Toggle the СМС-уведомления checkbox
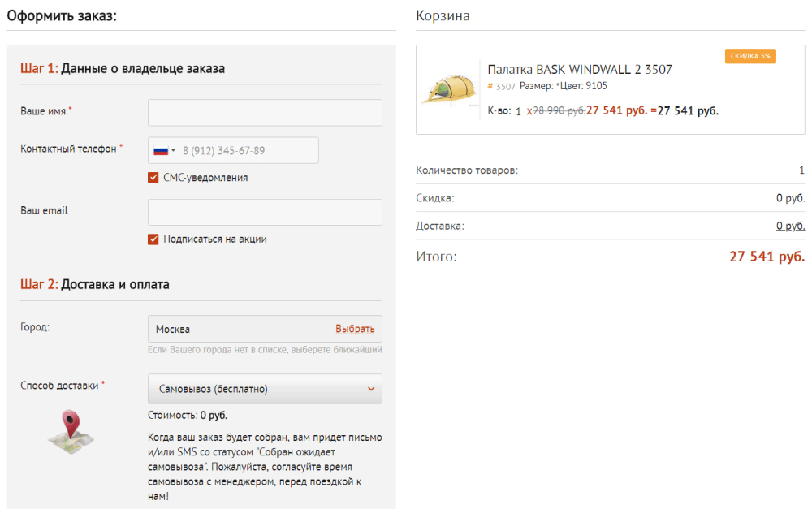This screenshot has height=509, width=812. (153, 178)
